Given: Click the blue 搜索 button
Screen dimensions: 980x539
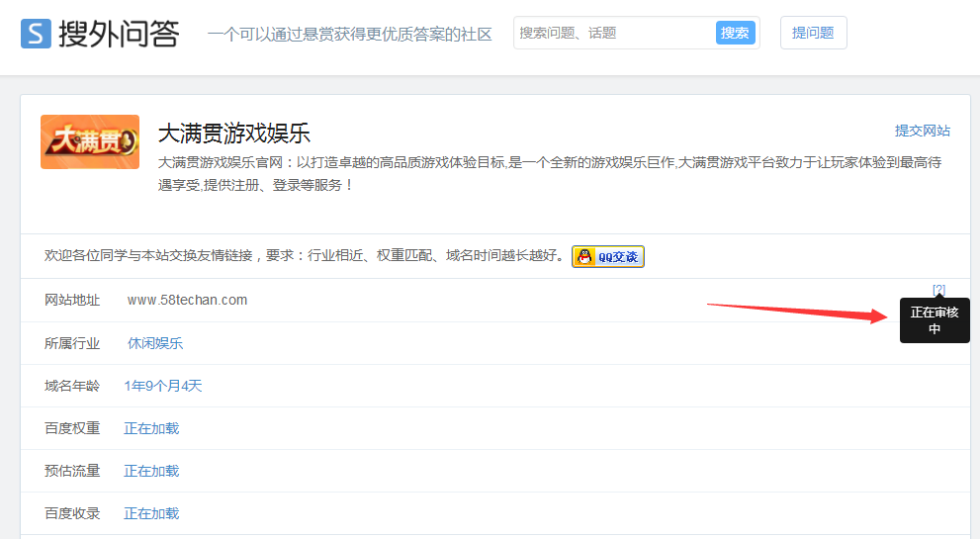Looking at the screenshot, I should point(735,34).
